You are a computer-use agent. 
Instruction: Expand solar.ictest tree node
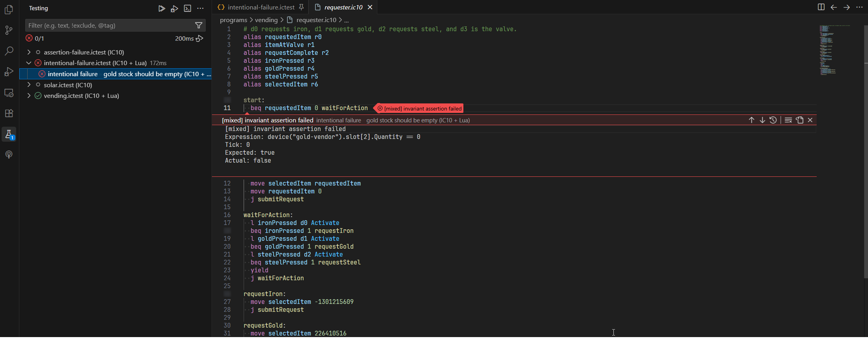29,85
